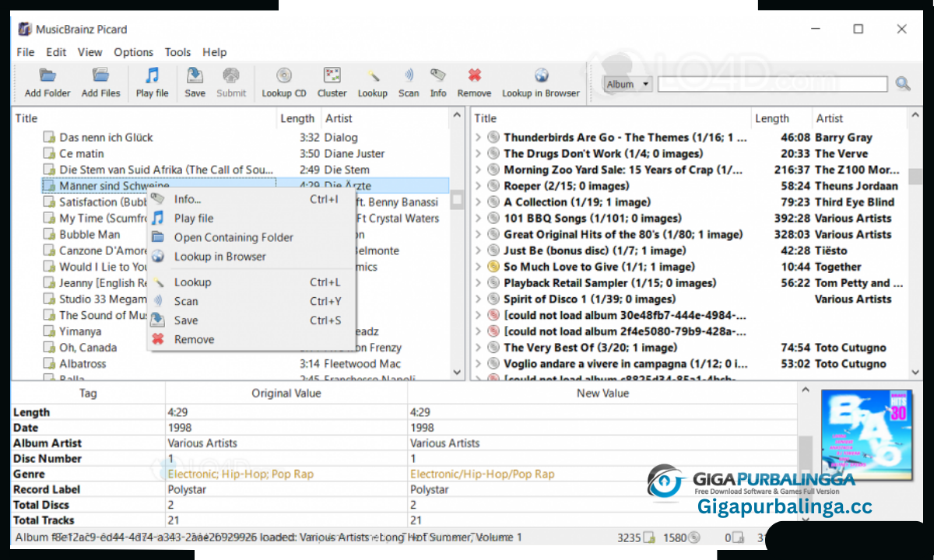Expand The Drugs Don't Work album
934x560 pixels.
pyautogui.click(x=478, y=154)
